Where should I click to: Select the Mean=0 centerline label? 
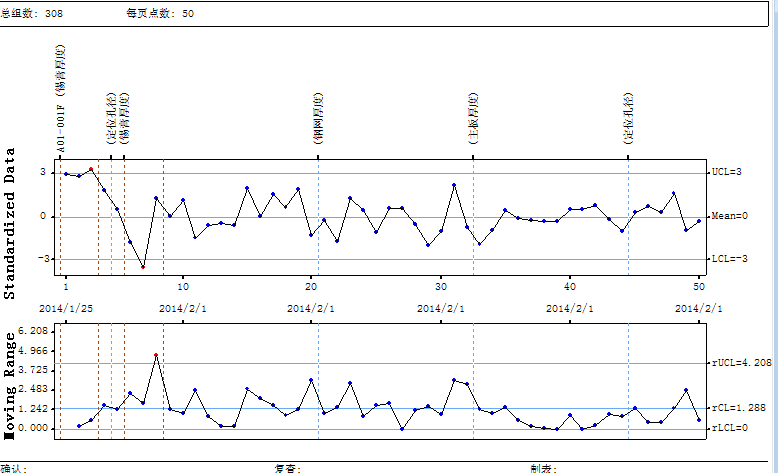727,215
